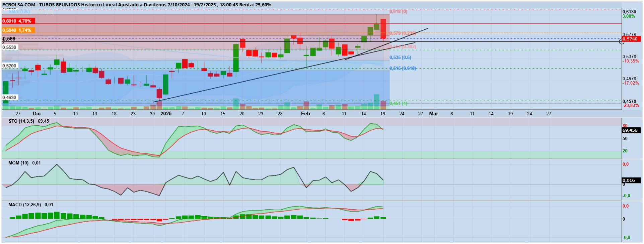Click the circular crosshair marker on the price axis
The width and height of the screenshot is (644, 244).
(x=622, y=41)
